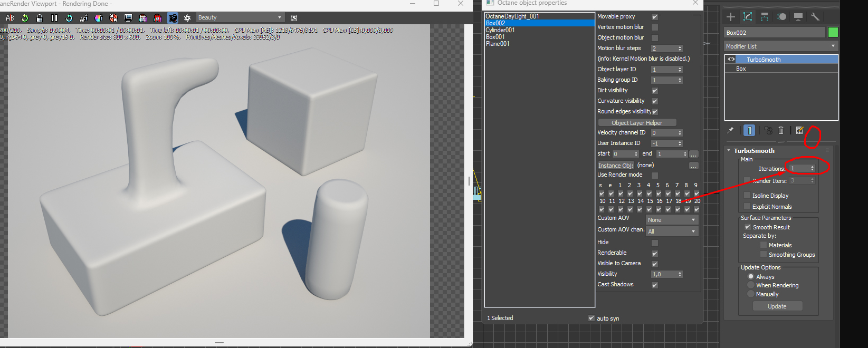Click the TurboSmooth Iterations spinner
The height and width of the screenshot is (348, 868).
point(802,168)
